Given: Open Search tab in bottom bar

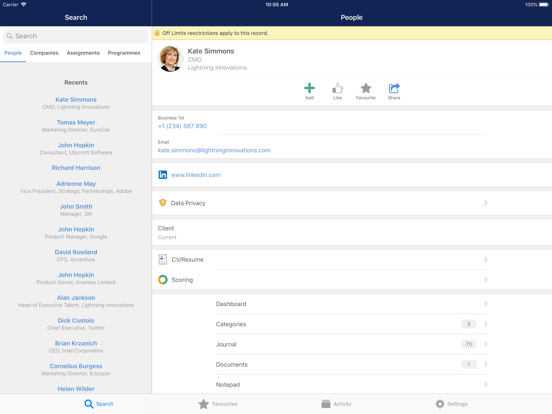Looking at the screenshot, I should (x=99, y=404).
